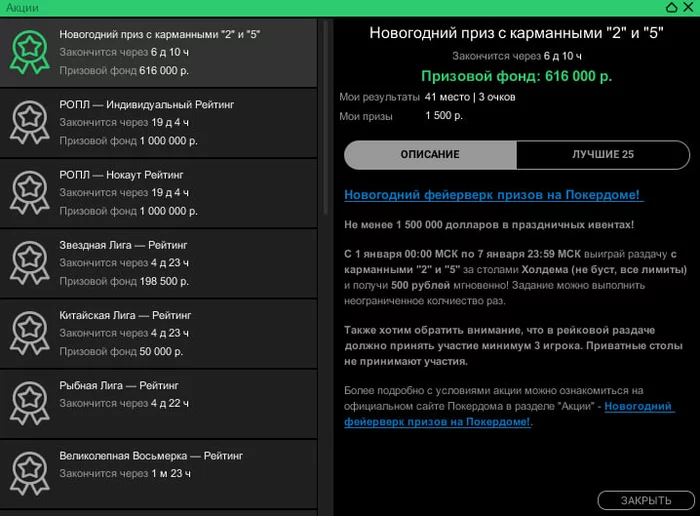
Task: Select the РОПЛ — Индивидуальный Рейтинг title in the list
Action: pyautogui.click(x=146, y=104)
